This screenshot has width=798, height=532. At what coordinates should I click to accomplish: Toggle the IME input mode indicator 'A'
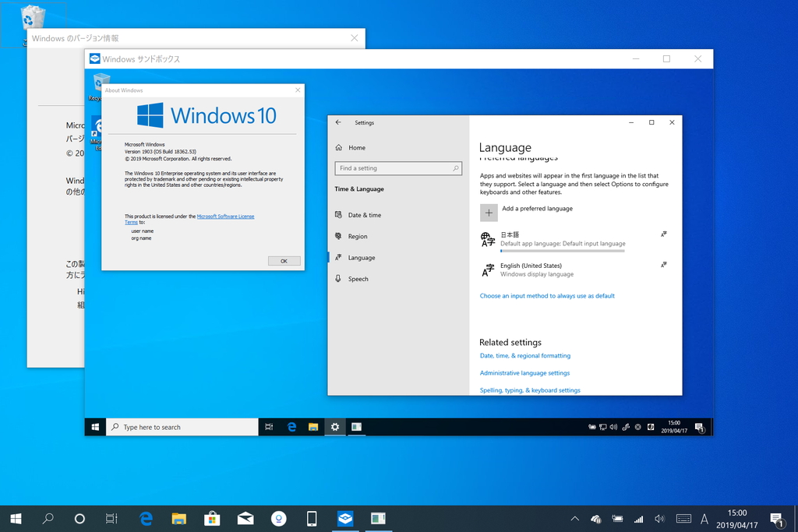point(704,519)
